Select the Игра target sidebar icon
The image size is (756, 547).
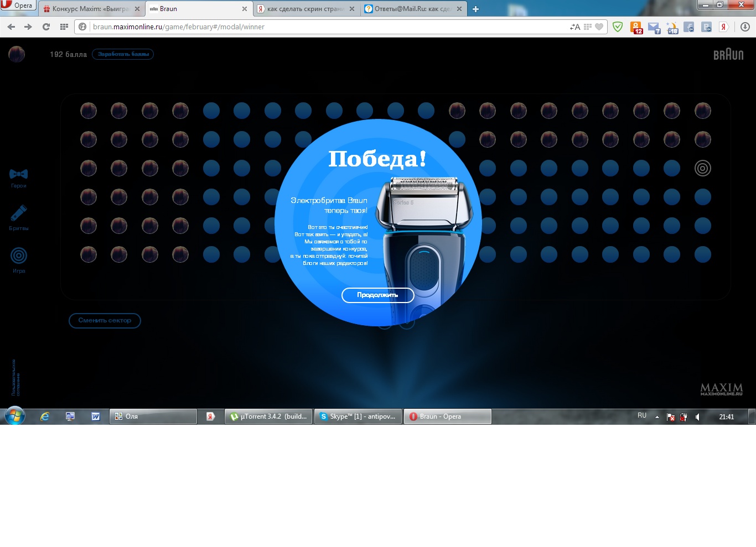(x=19, y=256)
